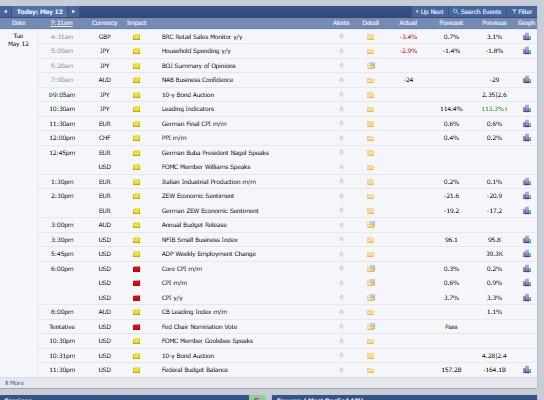This screenshot has height=400, width=544.
Task: Open detail folder for Household Spending y/y
Action: (370, 51)
